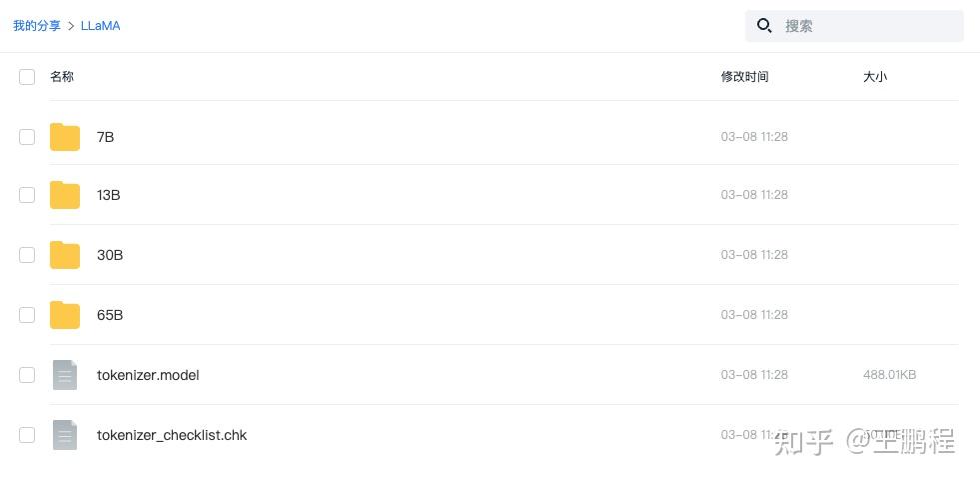Select the 65B row checkbox
The image size is (980, 481).
click(27, 315)
